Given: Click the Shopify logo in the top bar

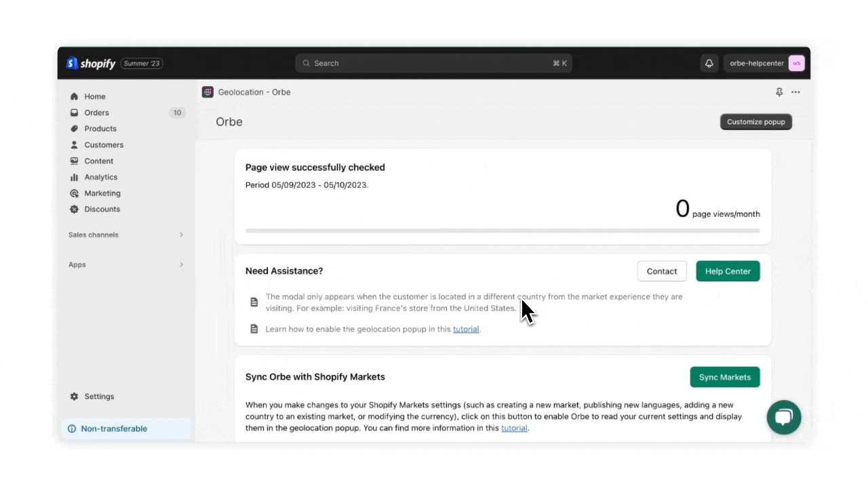Looking at the screenshot, I should tap(91, 63).
